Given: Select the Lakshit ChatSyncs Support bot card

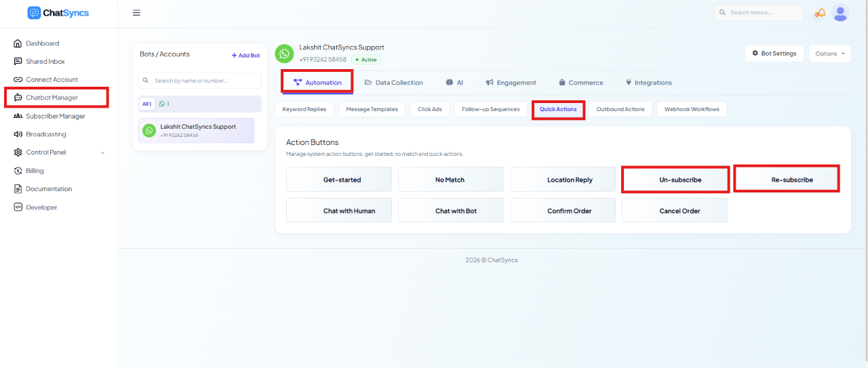Looking at the screenshot, I should [197, 130].
